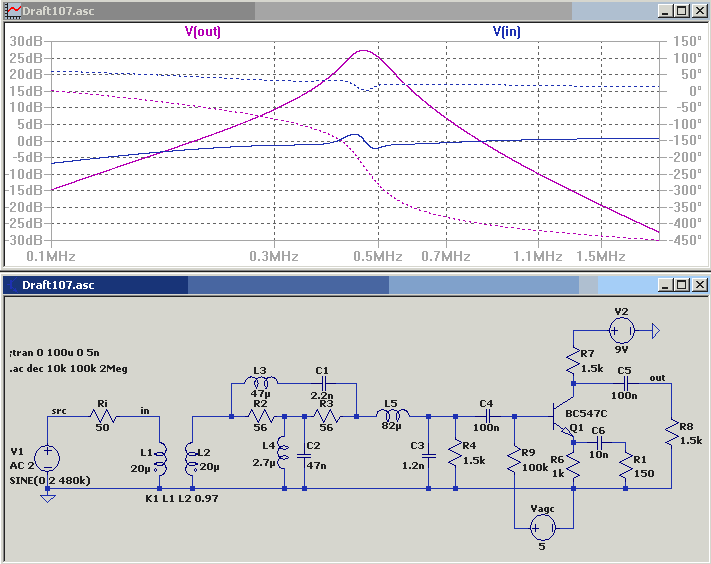Image resolution: width=711 pixels, height=564 pixels.
Task: Click the C4 100n coupling capacitor
Action: [x=488, y=416]
